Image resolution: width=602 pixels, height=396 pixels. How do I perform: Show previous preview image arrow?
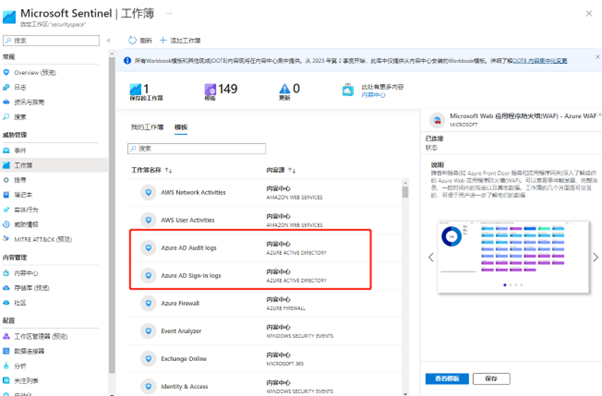[x=431, y=257]
